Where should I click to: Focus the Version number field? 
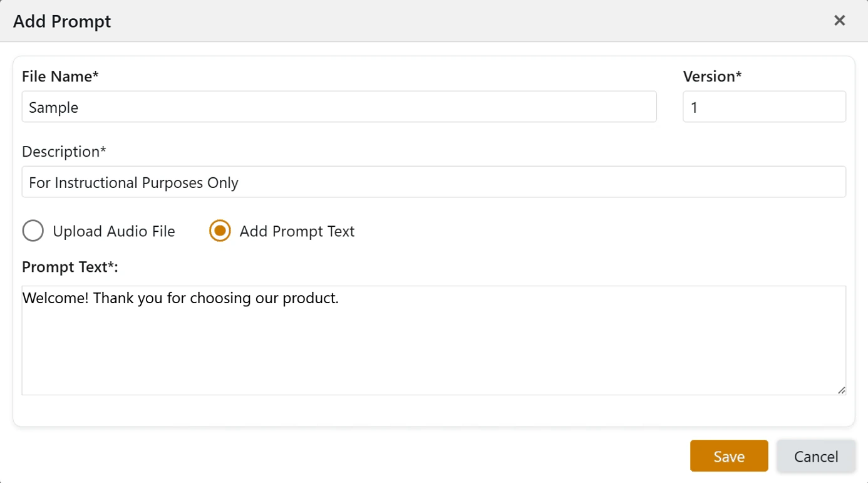click(x=764, y=107)
